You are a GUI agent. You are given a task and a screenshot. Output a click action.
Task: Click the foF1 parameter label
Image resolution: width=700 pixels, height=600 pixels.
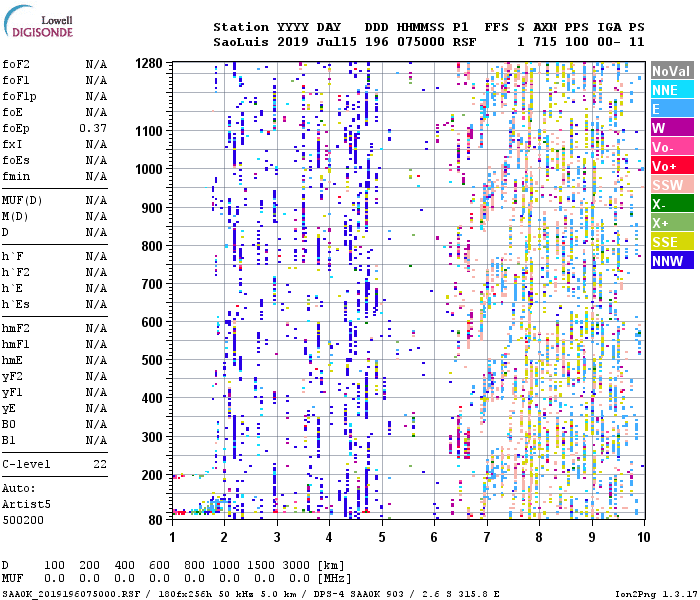point(16,80)
